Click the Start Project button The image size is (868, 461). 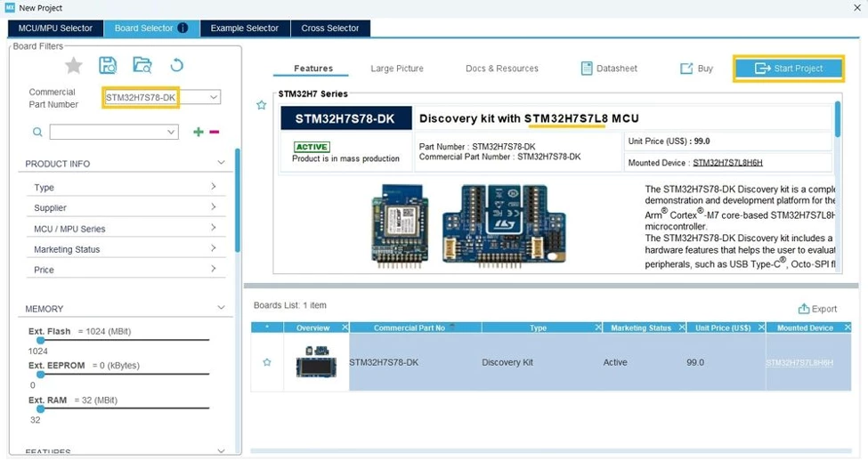click(x=788, y=68)
